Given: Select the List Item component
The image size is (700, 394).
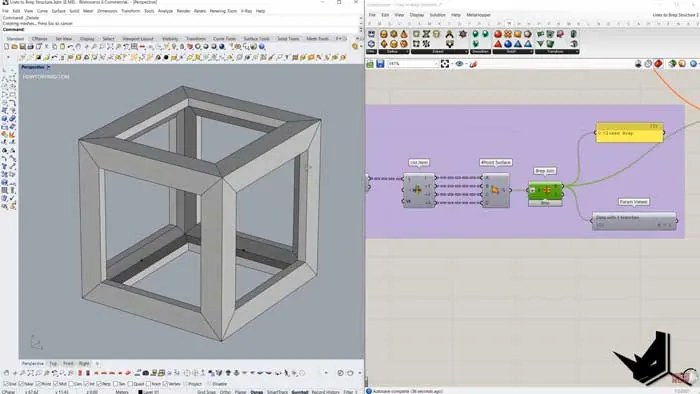Looking at the screenshot, I should tap(419, 190).
